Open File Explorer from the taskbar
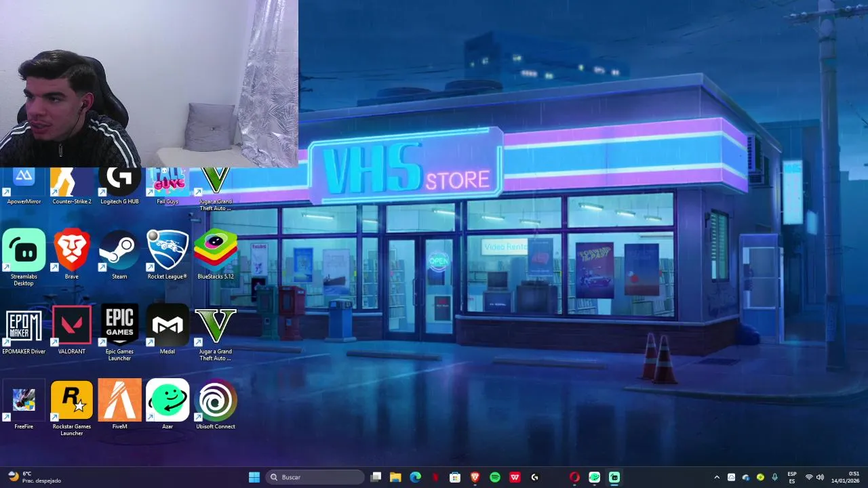 pyautogui.click(x=395, y=477)
